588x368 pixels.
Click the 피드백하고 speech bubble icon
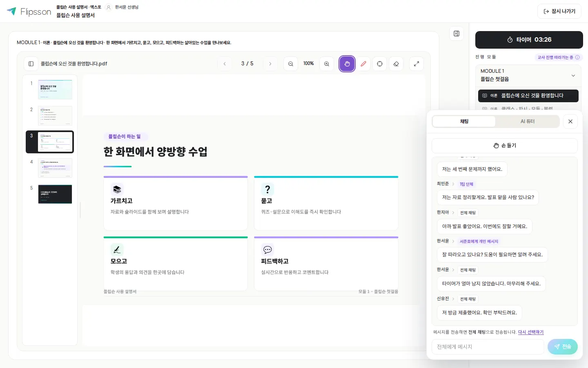point(268,249)
